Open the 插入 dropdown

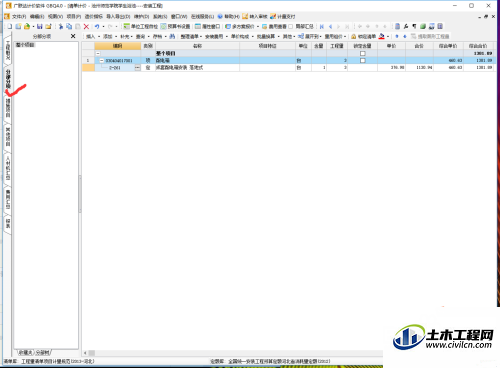tap(93, 36)
